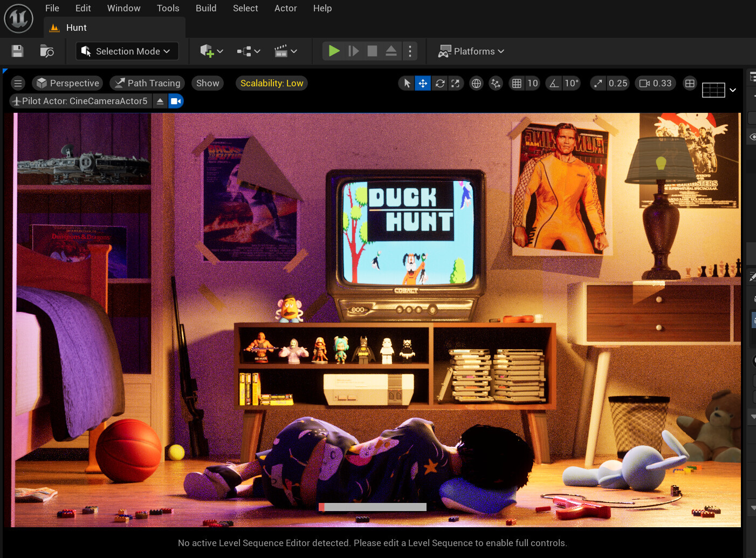Viewport: 756px width, 558px height.
Task: Click the viewport layout grid icon
Action: (x=690, y=83)
